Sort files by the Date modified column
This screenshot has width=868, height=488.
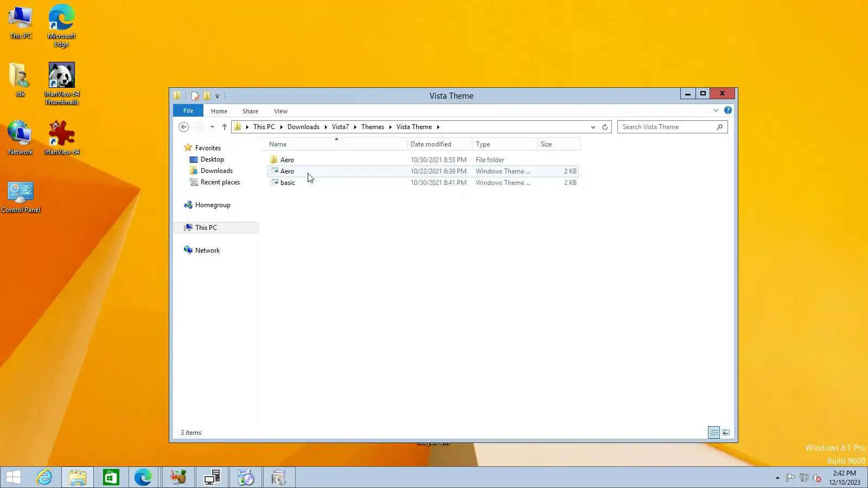(x=439, y=144)
